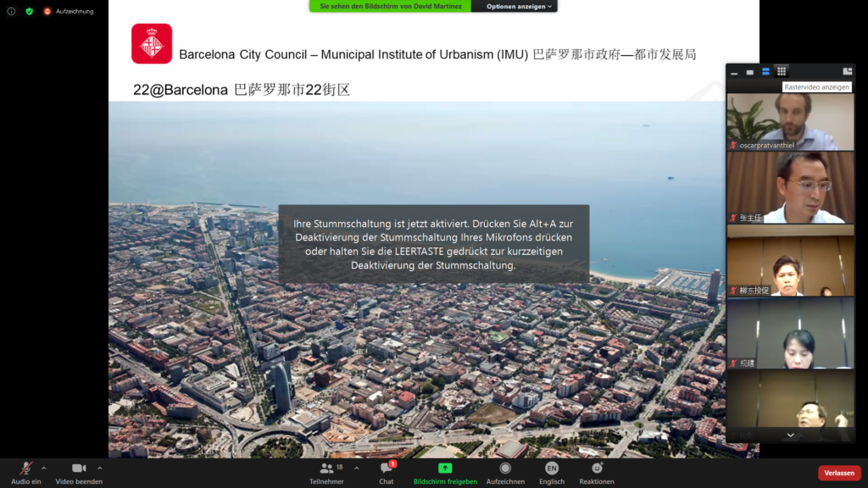Open video settings arrow beside Video beenden

click(x=100, y=467)
